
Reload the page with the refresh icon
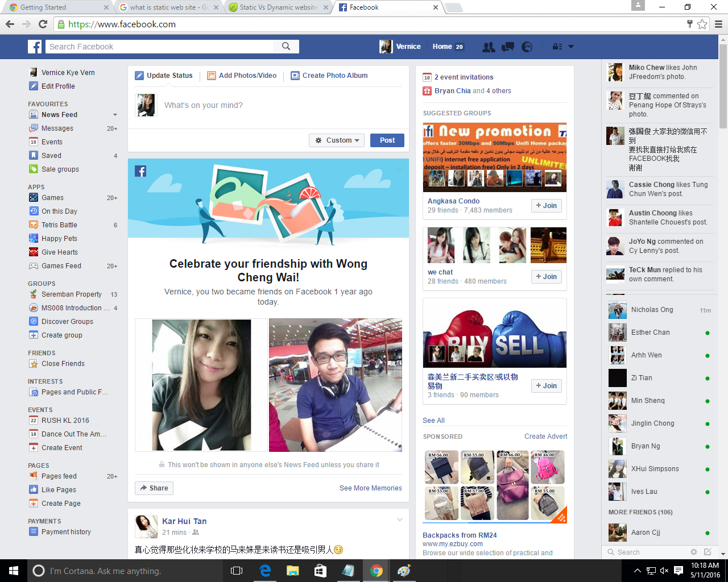43,24
